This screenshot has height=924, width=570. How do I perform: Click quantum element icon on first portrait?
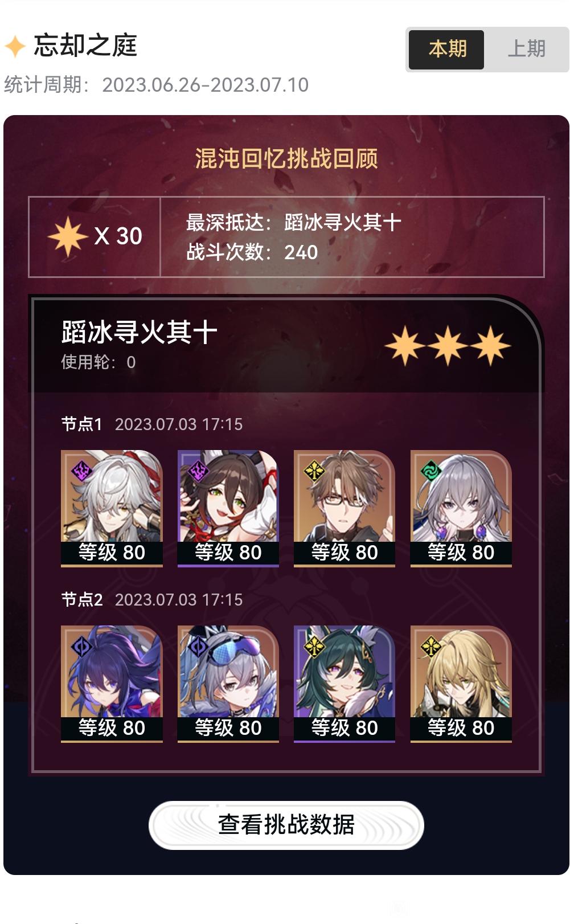coord(81,471)
